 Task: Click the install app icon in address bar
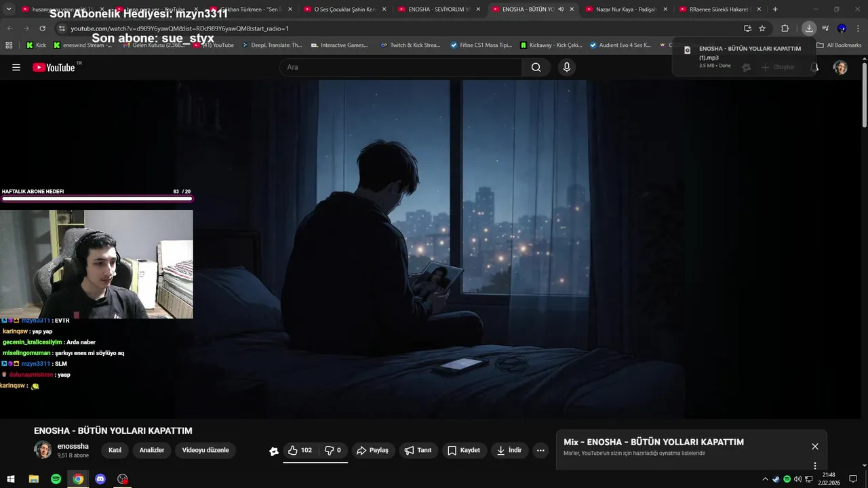[x=747, y=28]
